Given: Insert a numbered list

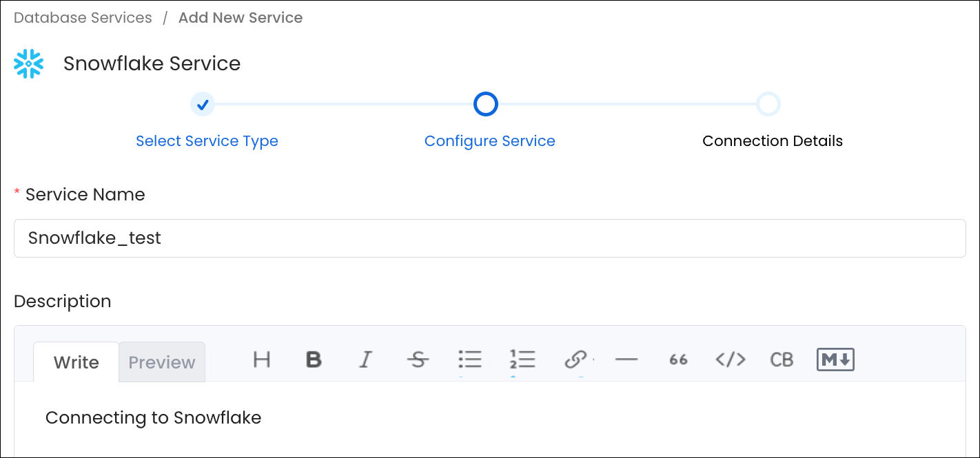Looking at the screenshot, I should pyautogui.click(x=523, y=359).
